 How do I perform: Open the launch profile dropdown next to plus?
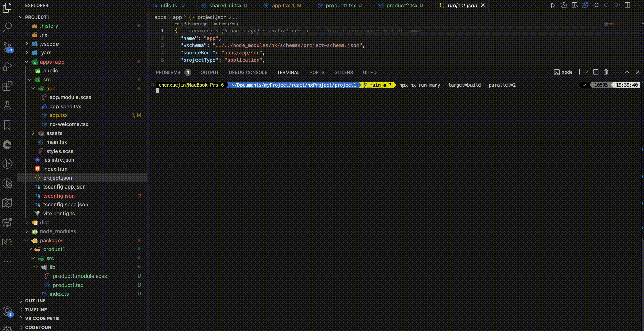(x=586, y=72)
